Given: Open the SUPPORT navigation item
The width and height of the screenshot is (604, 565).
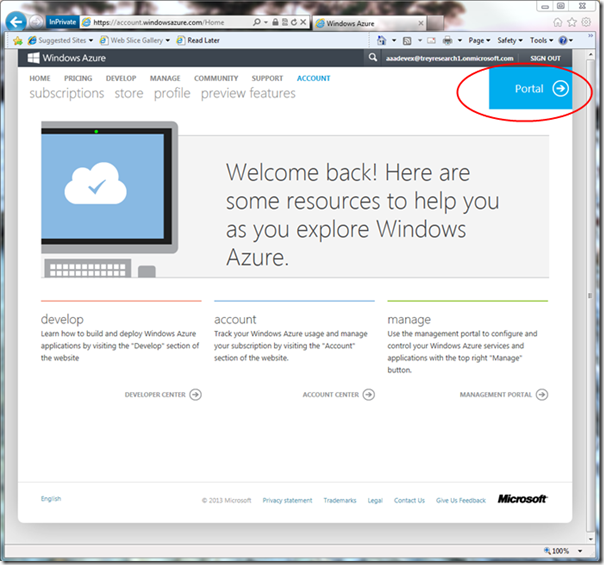Looking at the screenshot, I should pyautogui.click(x=267, y=78).
